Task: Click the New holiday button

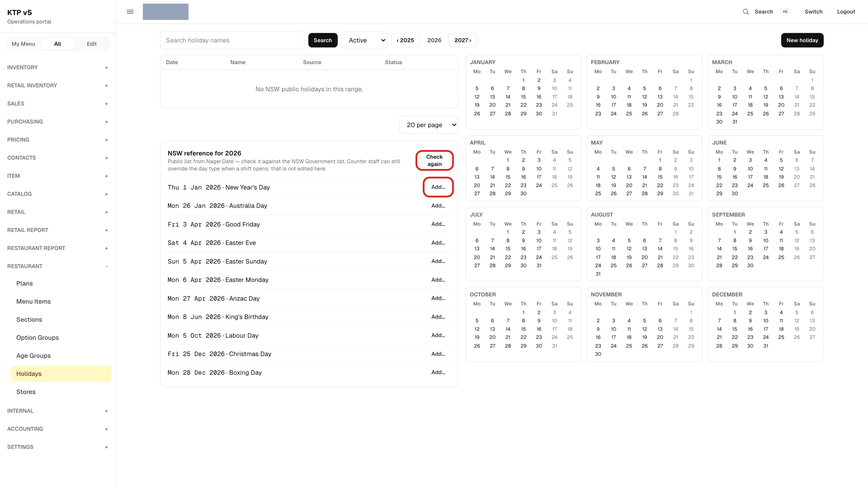Action: pos(802,40)
